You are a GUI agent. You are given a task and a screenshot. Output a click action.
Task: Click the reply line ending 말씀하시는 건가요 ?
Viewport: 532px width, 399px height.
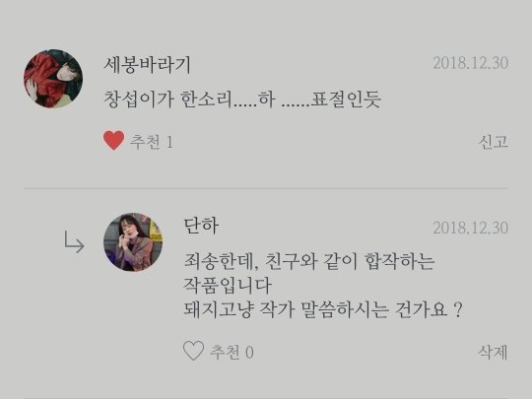[x=323, y=309]
